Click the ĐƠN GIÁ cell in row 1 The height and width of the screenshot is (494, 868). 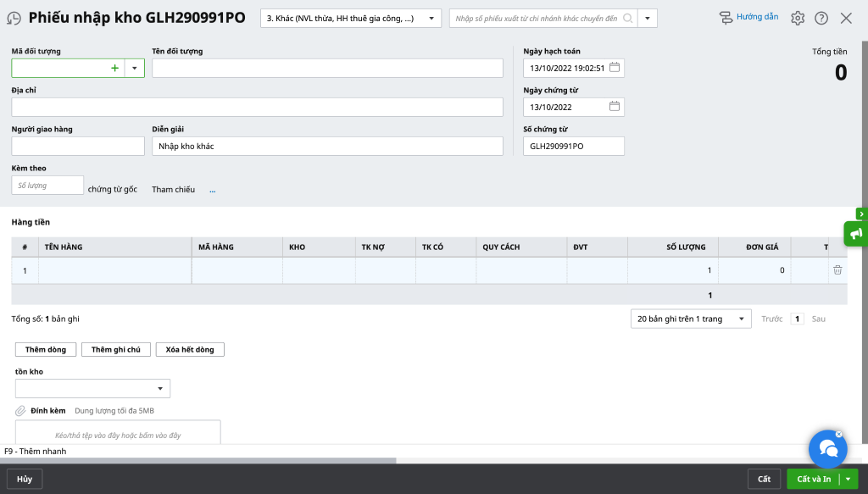[754, 270]
